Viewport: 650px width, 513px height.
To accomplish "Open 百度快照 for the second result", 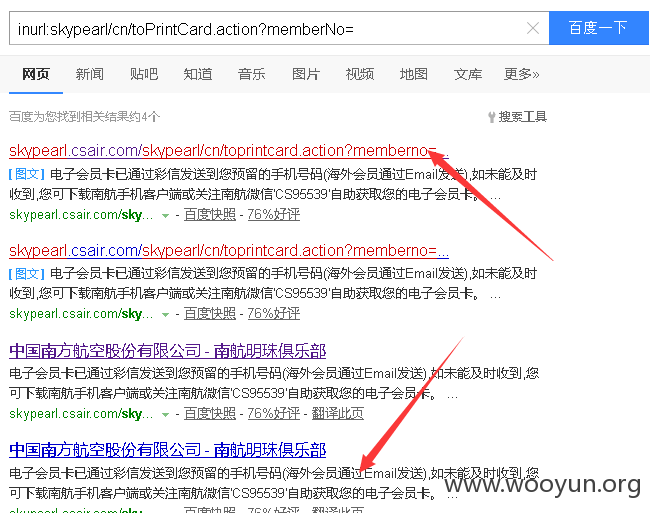I will coord(210,314).
